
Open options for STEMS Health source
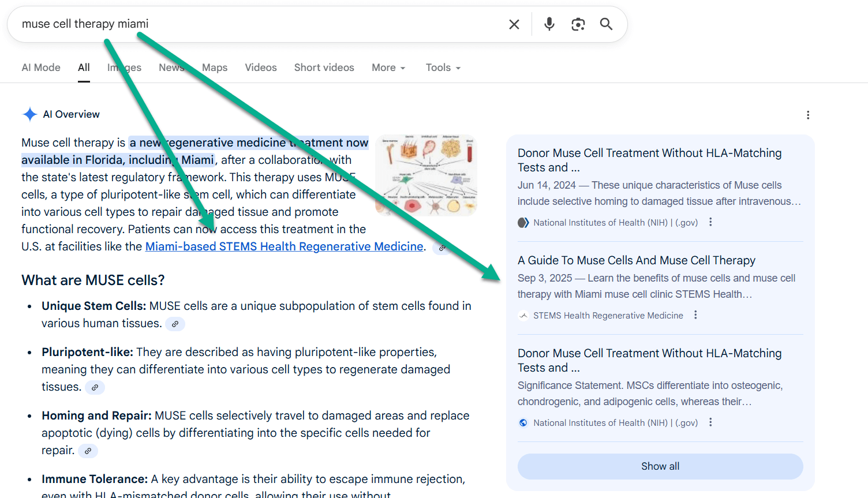pos(695,315)
